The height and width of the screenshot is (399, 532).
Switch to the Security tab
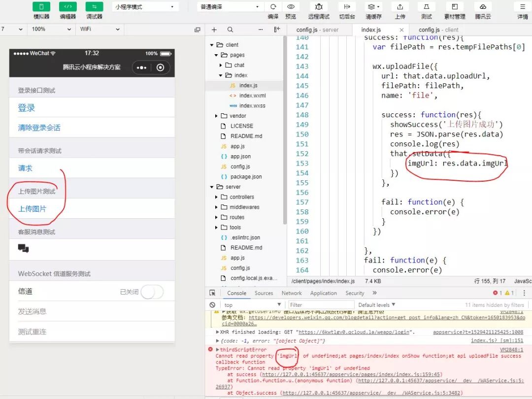coord(355,293)
